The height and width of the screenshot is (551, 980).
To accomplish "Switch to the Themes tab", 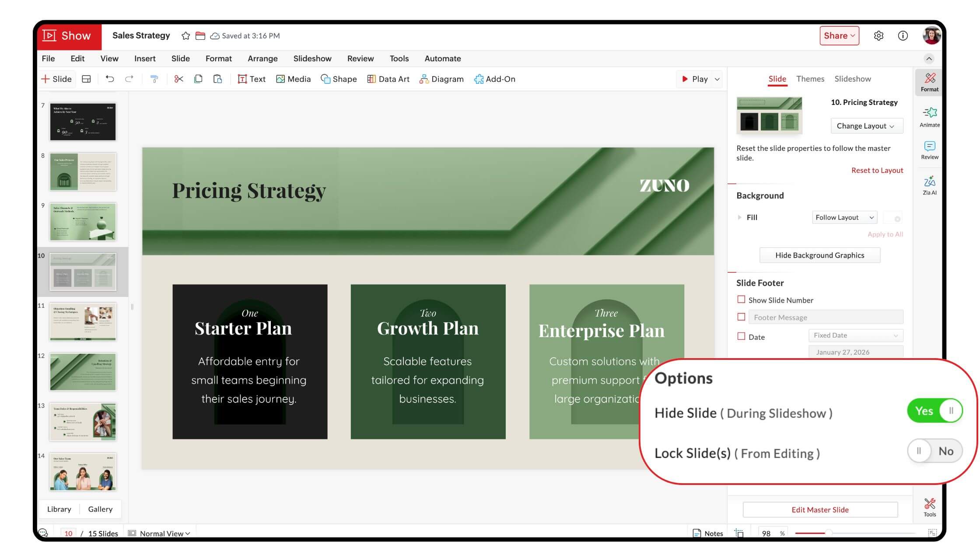I will pyautogui.click(x=810, y=79).
